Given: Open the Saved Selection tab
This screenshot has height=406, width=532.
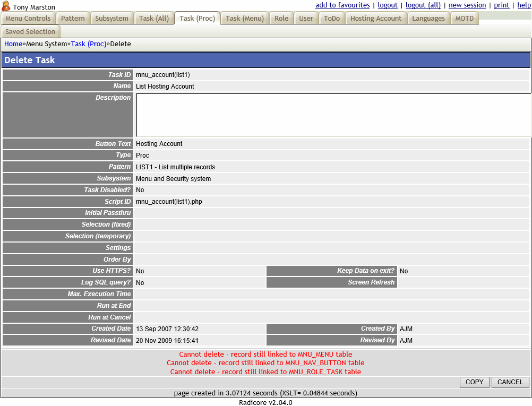Looking at the screenshot, I should (30, 31).
